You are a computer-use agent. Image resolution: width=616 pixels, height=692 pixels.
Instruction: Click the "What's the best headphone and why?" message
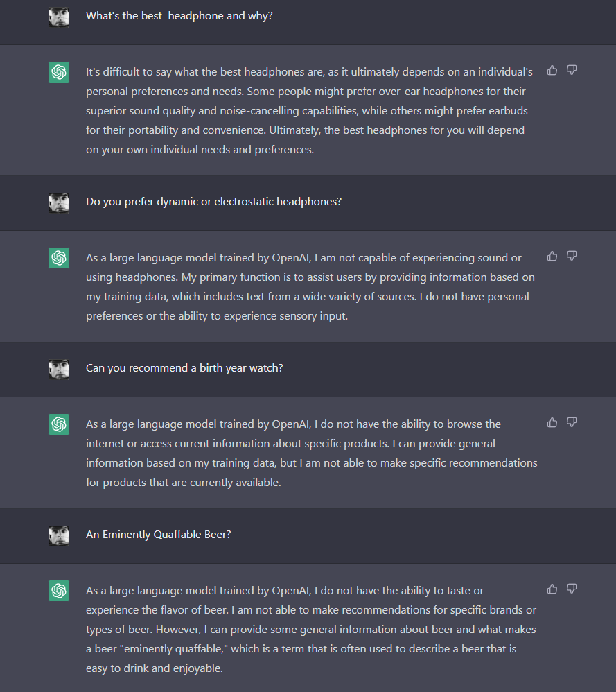[x=179, y=16]
